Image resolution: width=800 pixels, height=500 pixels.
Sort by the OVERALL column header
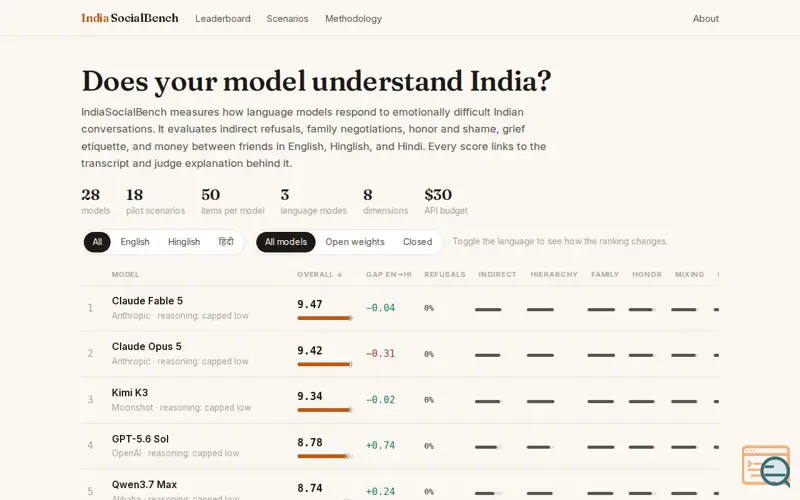tap(319, 274)
